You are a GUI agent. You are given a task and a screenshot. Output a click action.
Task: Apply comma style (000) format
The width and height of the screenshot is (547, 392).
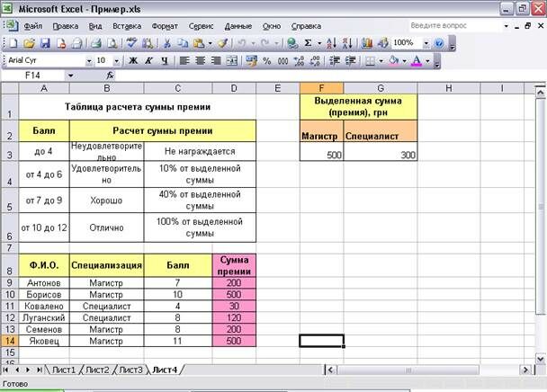coord(282,60)
